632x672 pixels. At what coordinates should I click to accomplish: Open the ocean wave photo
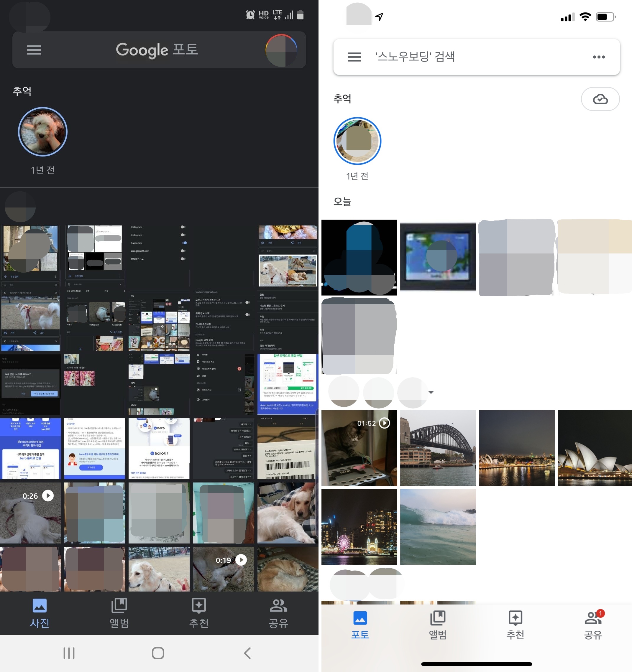438,527
